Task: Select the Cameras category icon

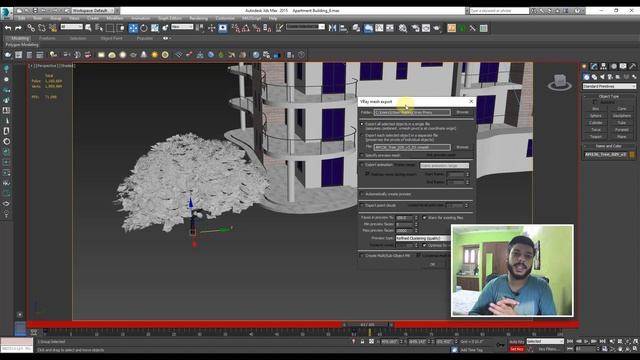Action: (x=610, y=77)
